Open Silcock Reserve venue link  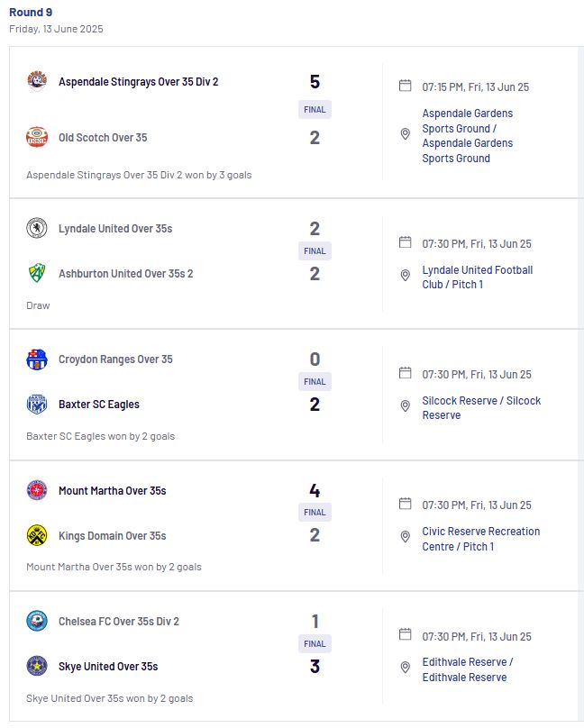(481, 407)
